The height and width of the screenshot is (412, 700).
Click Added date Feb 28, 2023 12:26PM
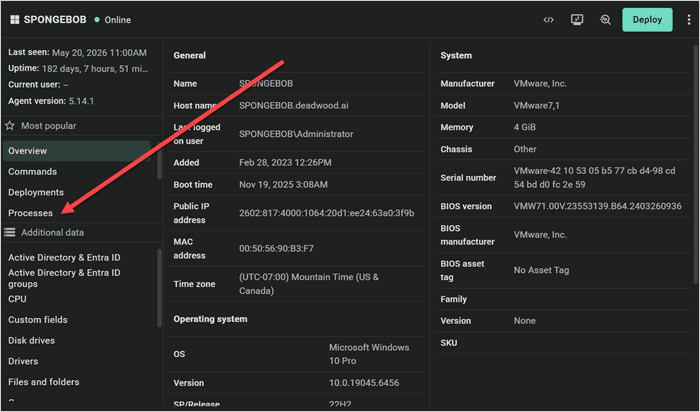285,162
